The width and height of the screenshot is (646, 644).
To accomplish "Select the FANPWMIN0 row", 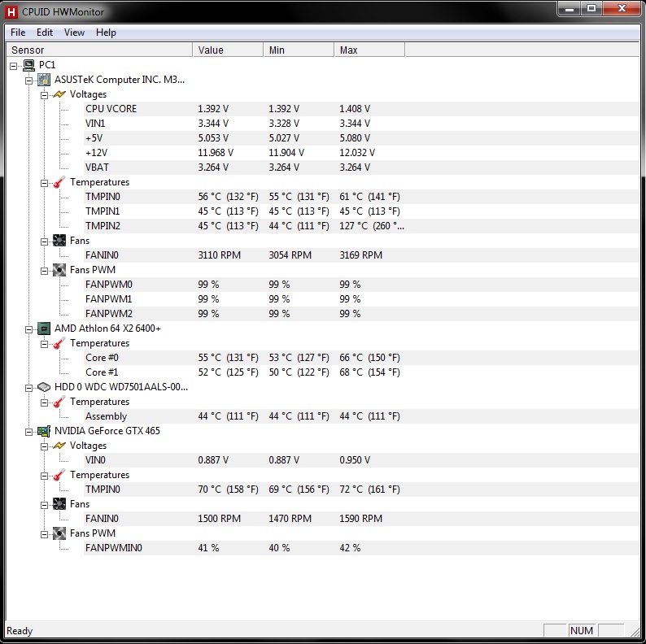I will click(361, 548).
